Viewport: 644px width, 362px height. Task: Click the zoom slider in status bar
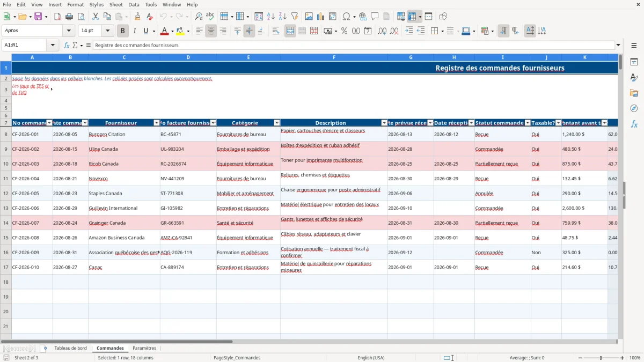(601, 358)
